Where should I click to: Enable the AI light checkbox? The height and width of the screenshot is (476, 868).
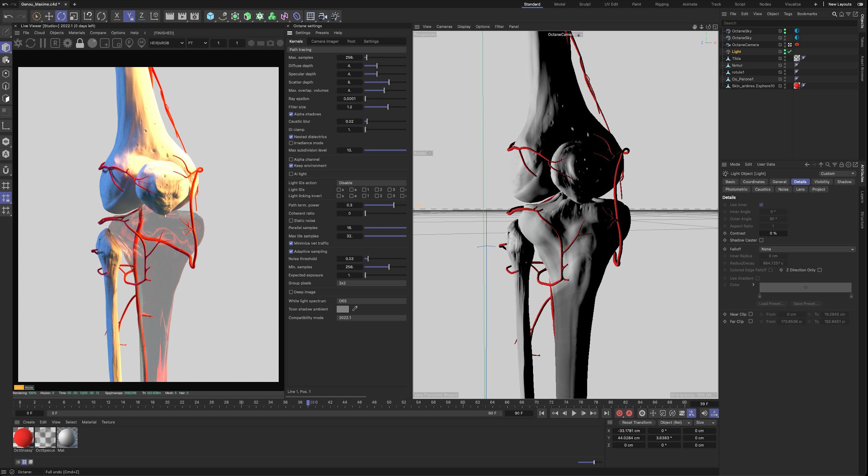point(291,174)
